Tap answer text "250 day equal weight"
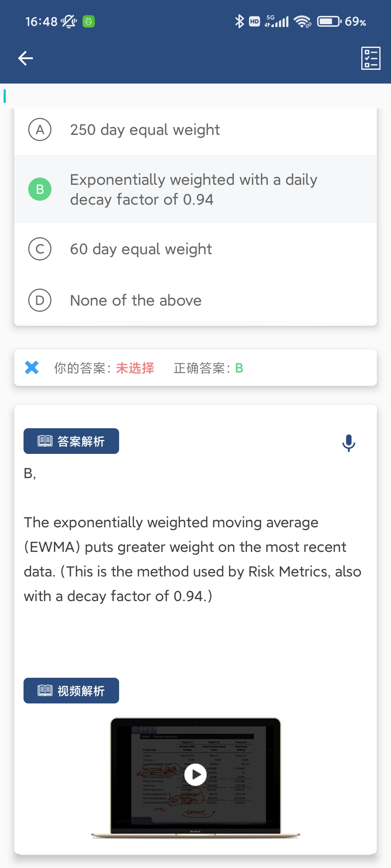 tap(145, 130)
